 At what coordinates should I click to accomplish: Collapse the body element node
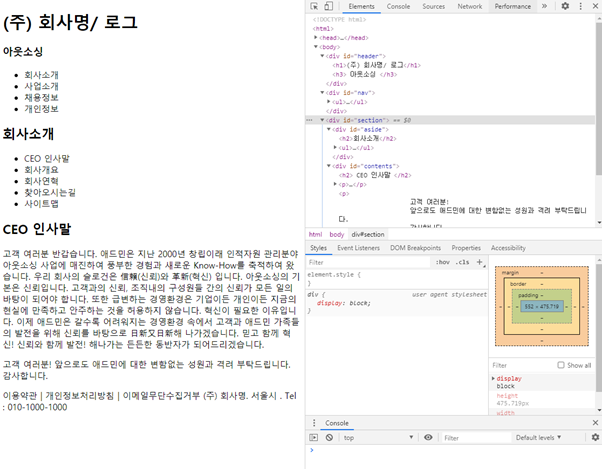tap(316, 47)
